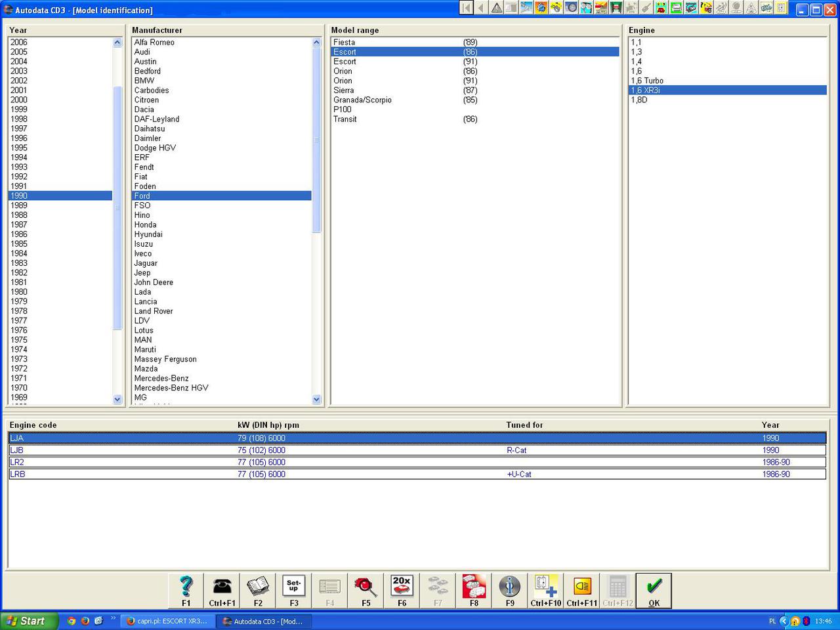Image resolution: width=840 pixels, height=630 pixels.
Task: Open Chrome from the quick launch bar
Action: [72, 621]
